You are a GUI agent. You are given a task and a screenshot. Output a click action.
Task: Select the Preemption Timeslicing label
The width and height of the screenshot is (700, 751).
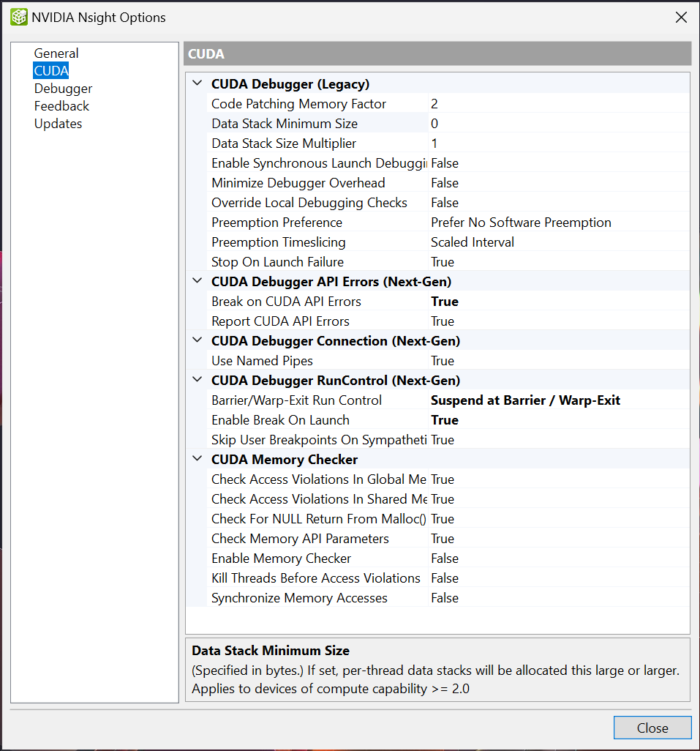tap(279, 242)
